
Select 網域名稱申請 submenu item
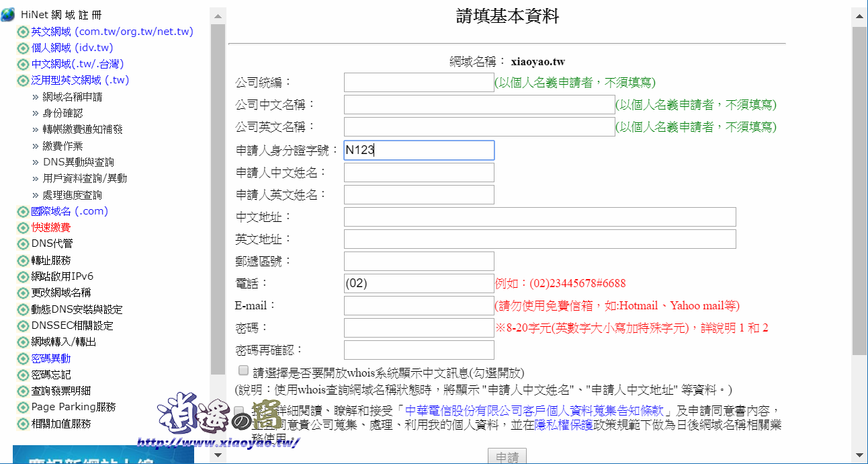72,97
